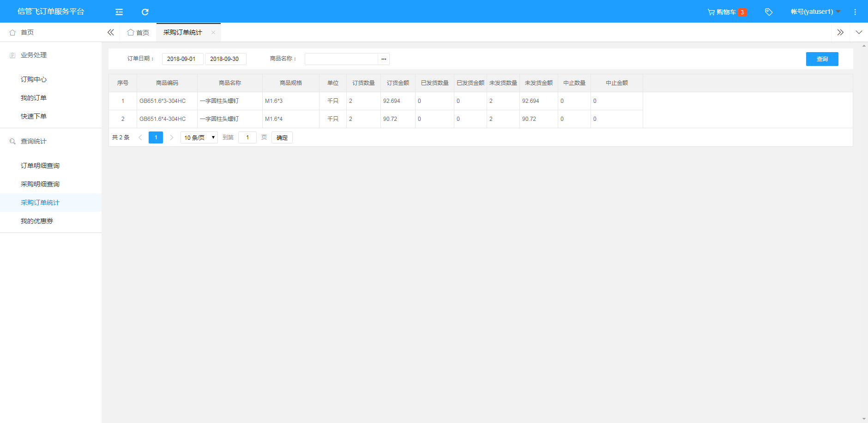Expand the tab options down-chevron

point(859,32)
